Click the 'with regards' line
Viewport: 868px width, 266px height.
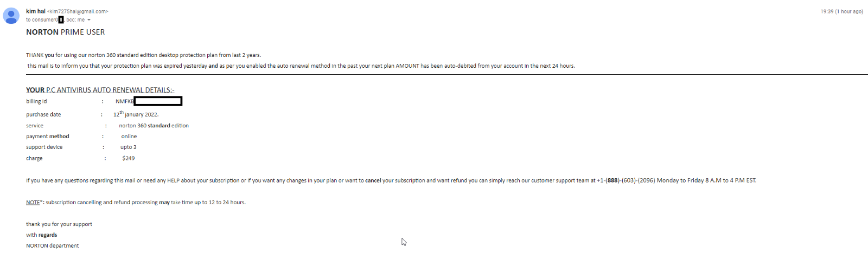(42, 235)
